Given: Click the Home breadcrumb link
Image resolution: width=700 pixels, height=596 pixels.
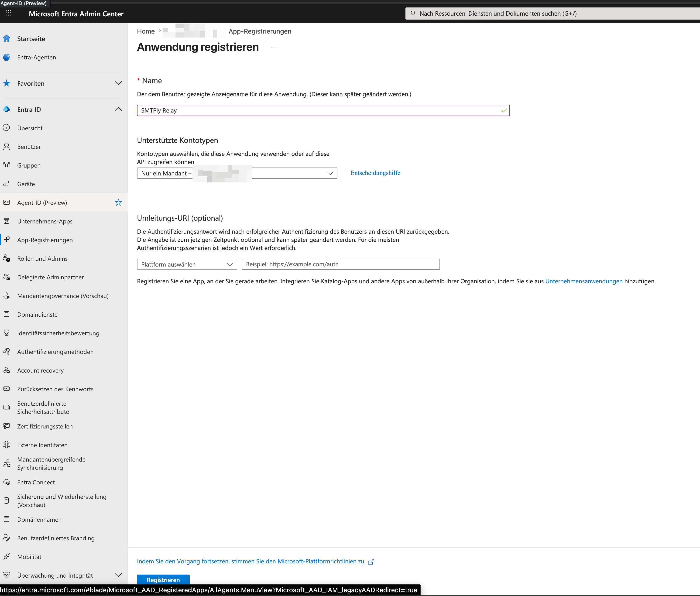Looking at the screenshot, I should point(146,31).
